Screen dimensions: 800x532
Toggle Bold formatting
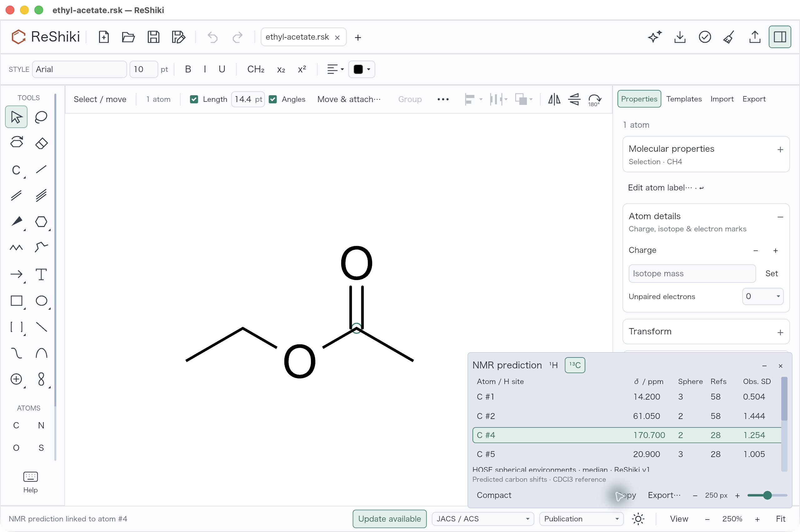pyautogui.click(x=188, y=69)
